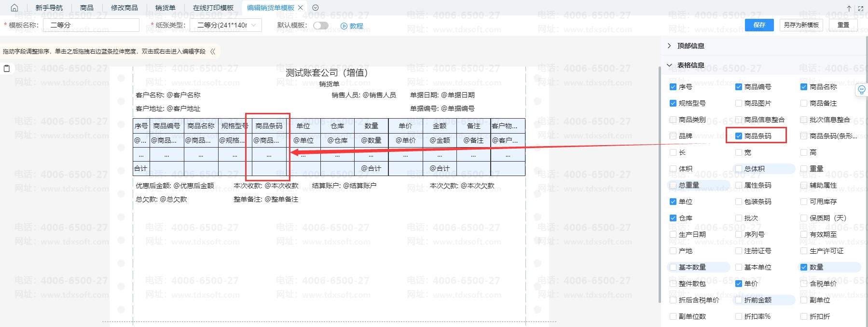Click the up-arrow icon at top right

pyautogui.click(x=849, y=8)
